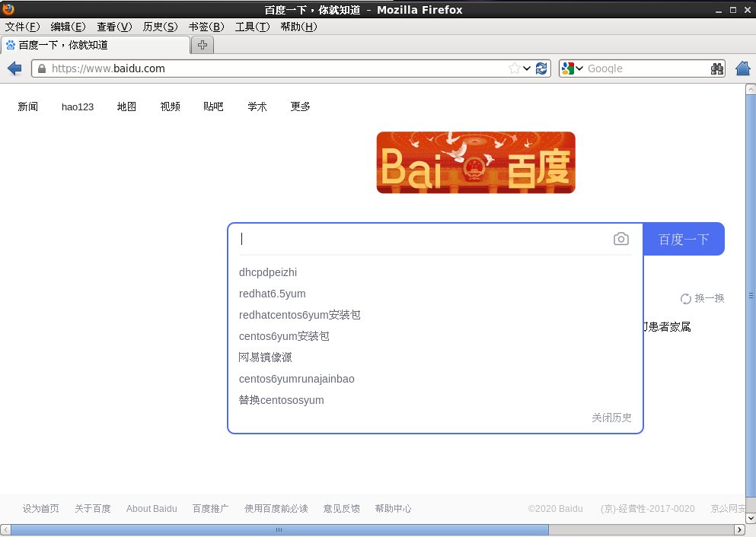Open the 查看(V) menu
Screen dimensions: 756x537
(114, 27)
